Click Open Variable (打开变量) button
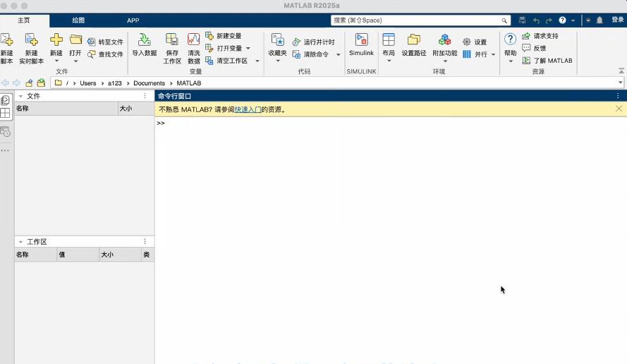Image resolution: width=627 pixels, height=364 pixels. click(224, 49)
